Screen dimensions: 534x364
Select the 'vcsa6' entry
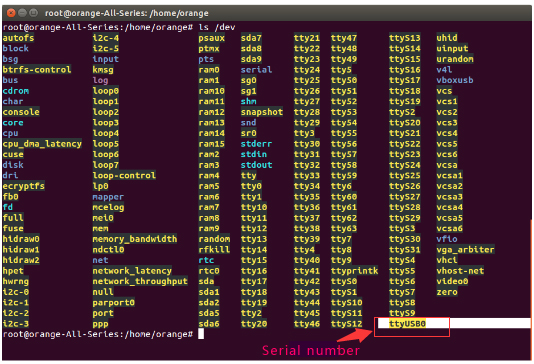tap(450, 228)
